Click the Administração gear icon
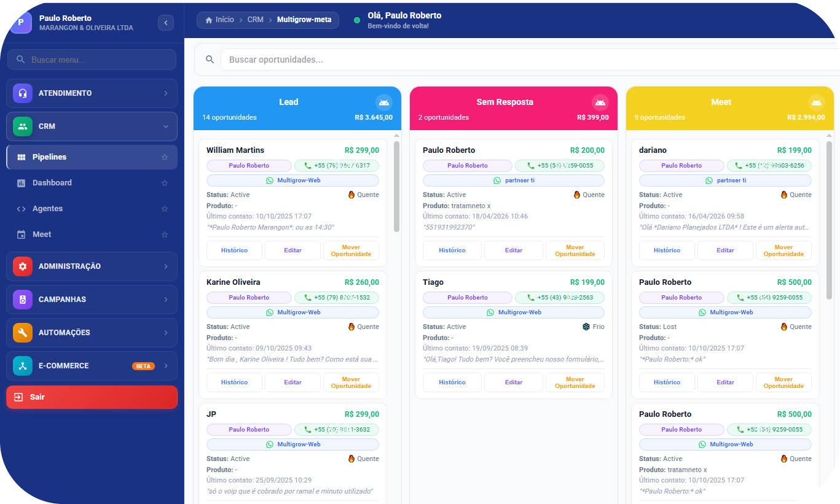The image size is (840, 504). [23, 266]
